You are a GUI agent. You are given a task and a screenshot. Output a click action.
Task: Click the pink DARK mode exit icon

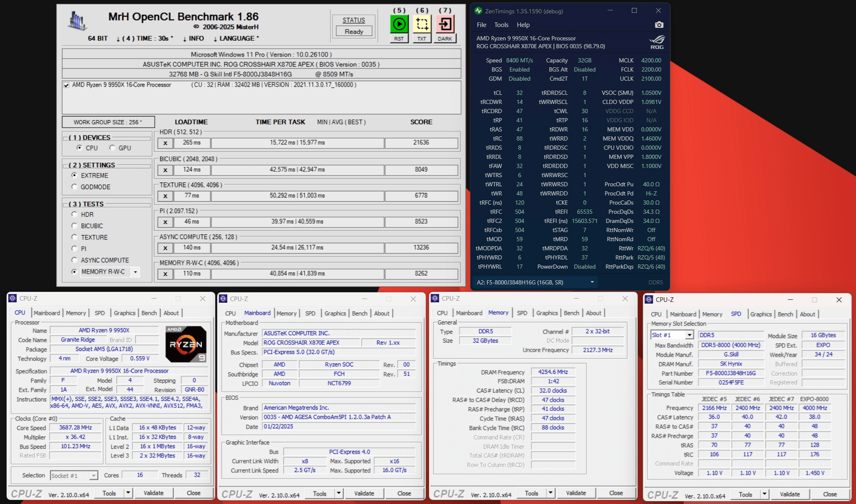(445, 24)
